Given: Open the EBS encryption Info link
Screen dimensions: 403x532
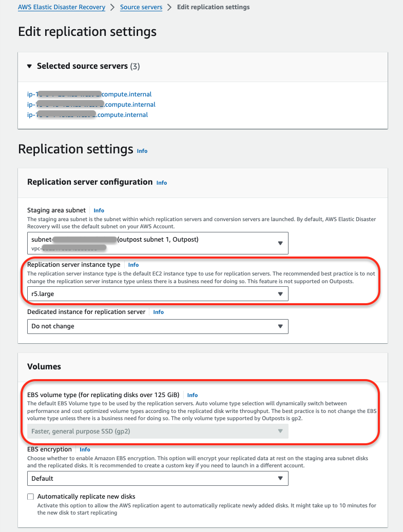Looking at the screenshot, I should (84, 449).
